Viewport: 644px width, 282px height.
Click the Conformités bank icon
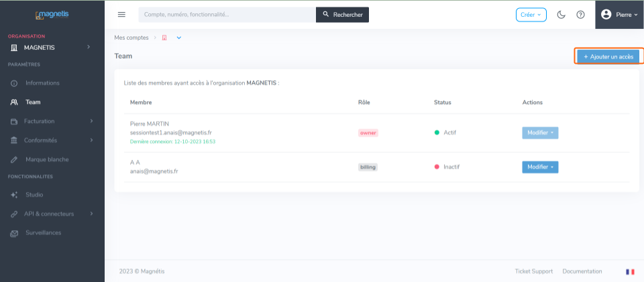click(x=14, y=140)
